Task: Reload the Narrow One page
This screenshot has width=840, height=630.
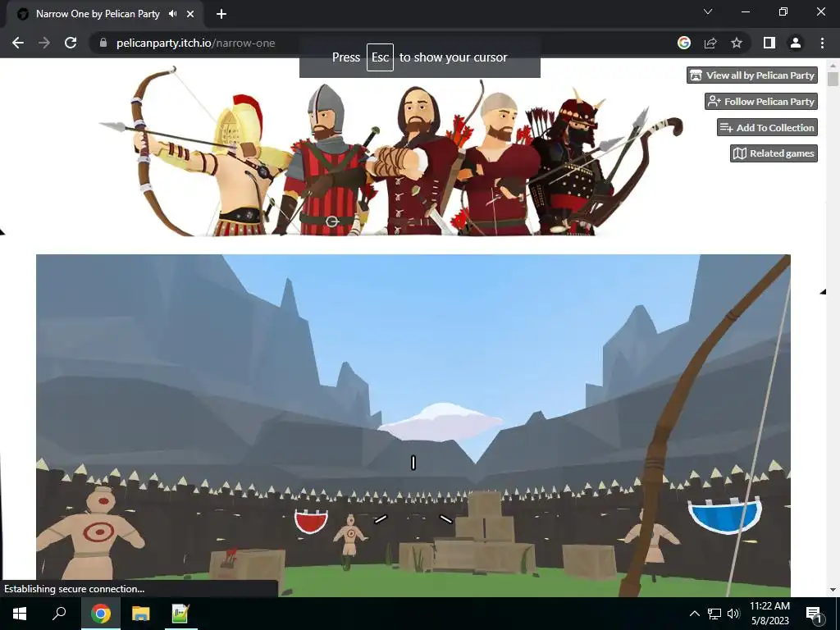Action: click(71, 43)
